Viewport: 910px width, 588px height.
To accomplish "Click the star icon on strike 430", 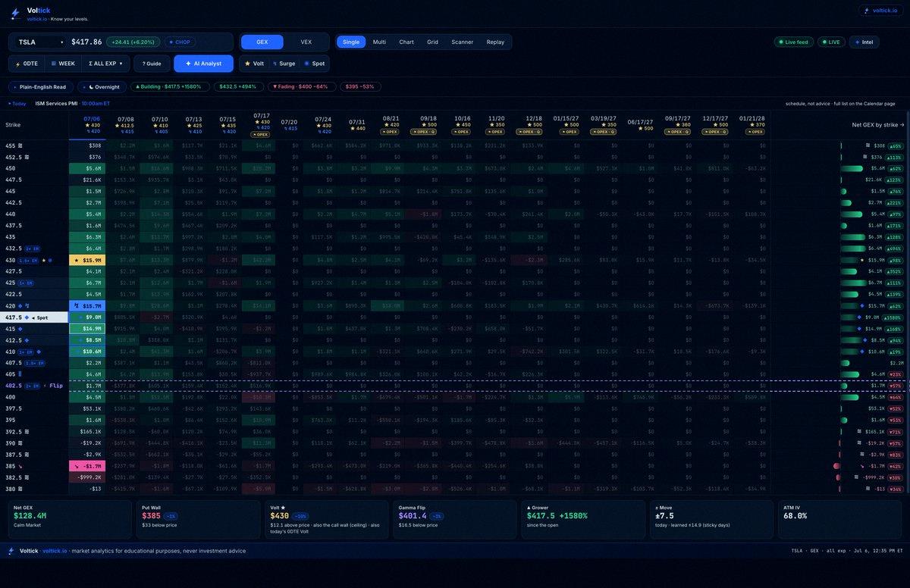I will pyautogui.click(x=42, y=260).
